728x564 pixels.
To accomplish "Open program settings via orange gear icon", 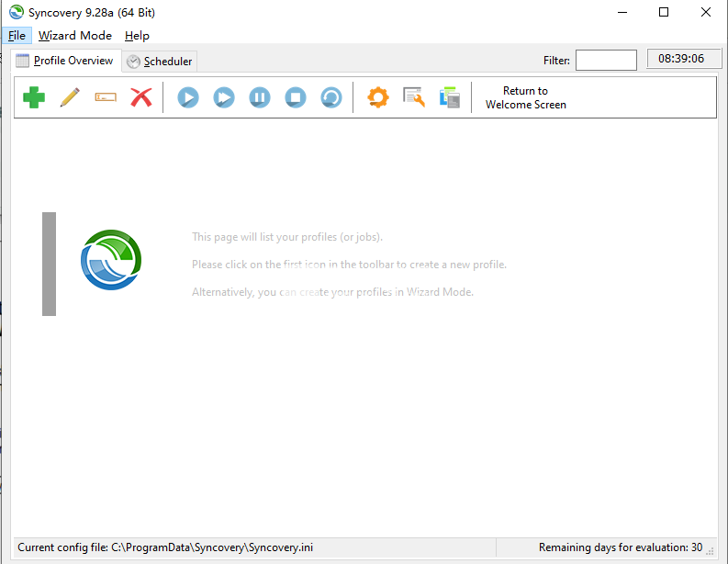I will 378,97.
